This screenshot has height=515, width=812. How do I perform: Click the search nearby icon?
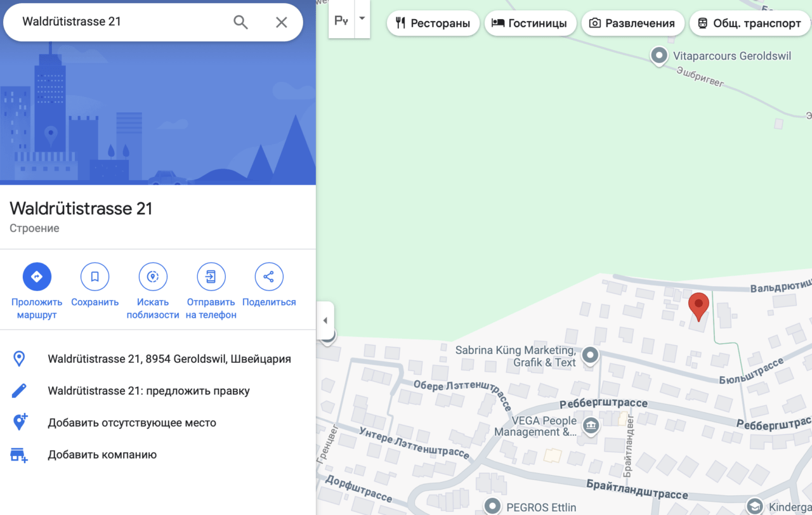click(153, 277)
